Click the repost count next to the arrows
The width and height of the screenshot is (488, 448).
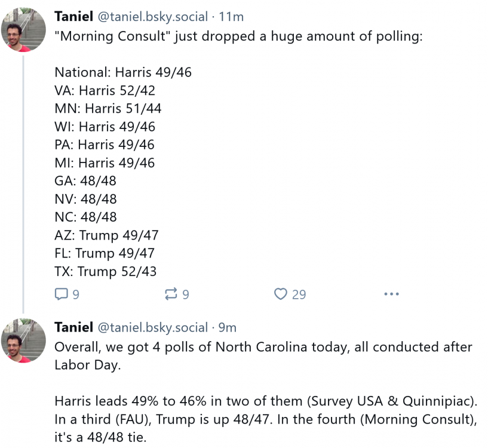coord(185,294)
